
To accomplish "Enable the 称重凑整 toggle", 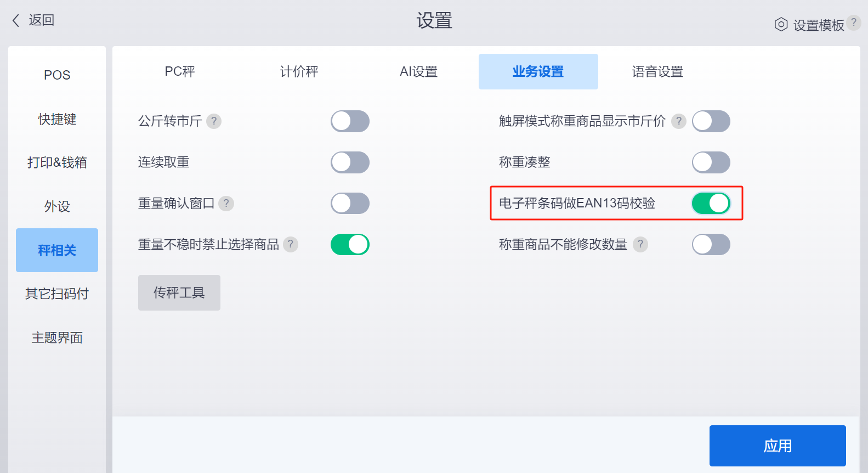I will pos(711,162).
